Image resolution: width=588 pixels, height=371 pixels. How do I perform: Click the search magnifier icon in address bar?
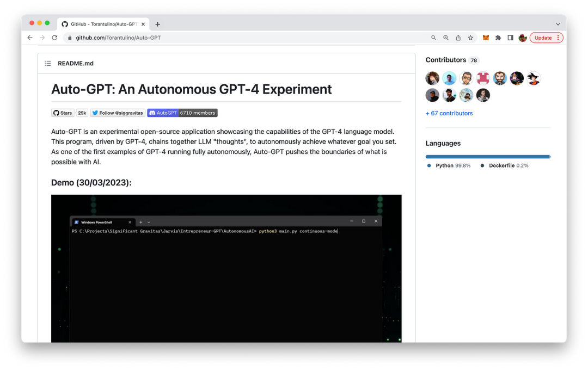(x=433, y=38)
